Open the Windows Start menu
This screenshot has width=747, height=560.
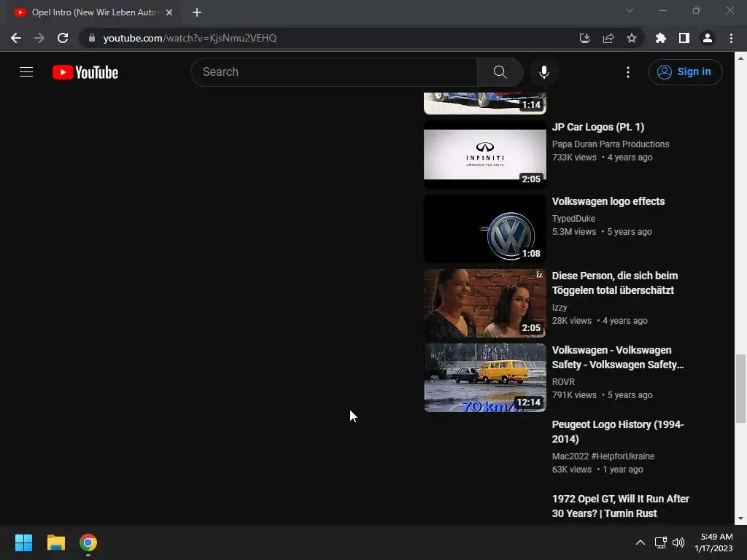[x=23, y=542]
